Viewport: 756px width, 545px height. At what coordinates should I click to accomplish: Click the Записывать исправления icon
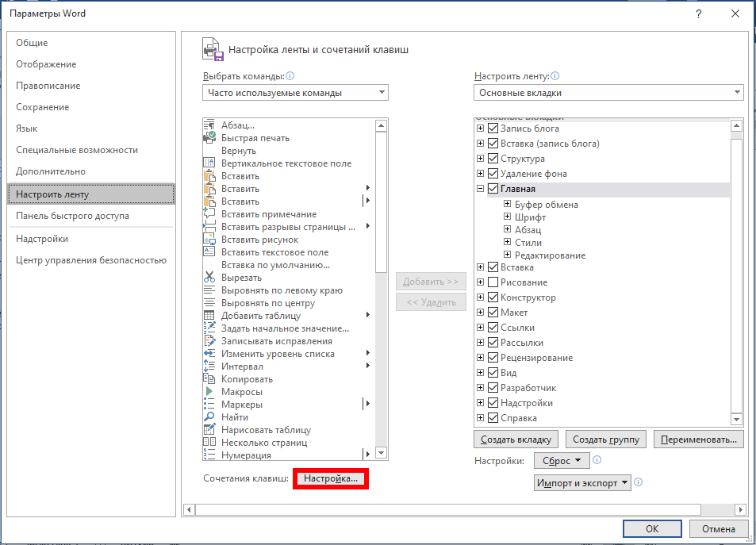coord(209,341)
